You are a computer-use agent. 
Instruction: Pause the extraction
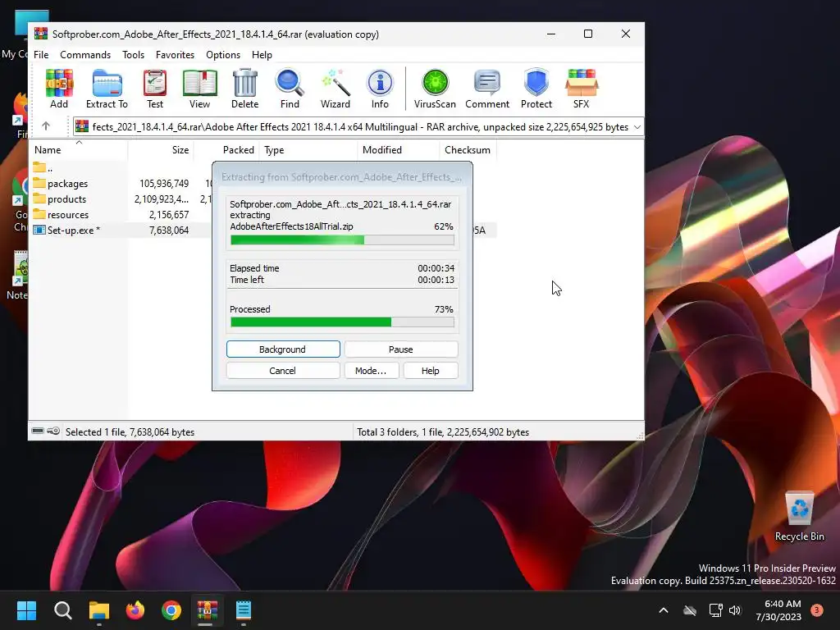(x=400, y=349)
